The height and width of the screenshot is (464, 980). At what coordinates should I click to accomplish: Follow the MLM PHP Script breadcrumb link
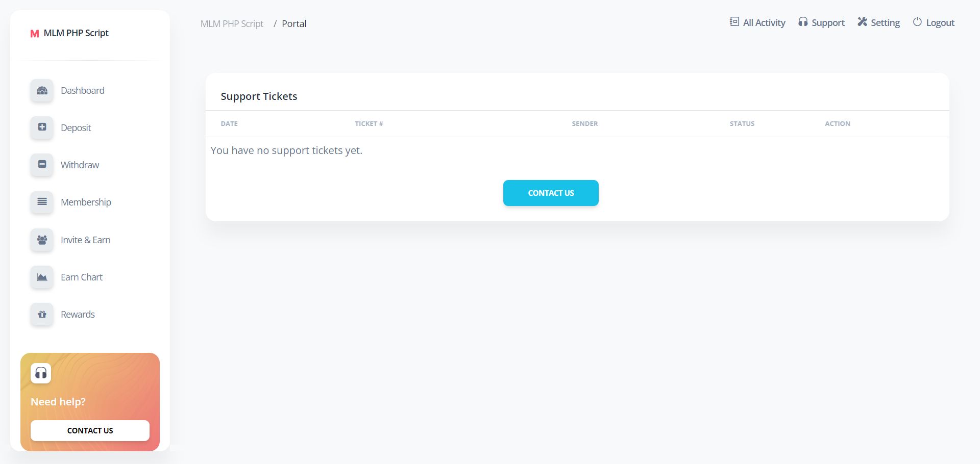[x=232, y=24]
